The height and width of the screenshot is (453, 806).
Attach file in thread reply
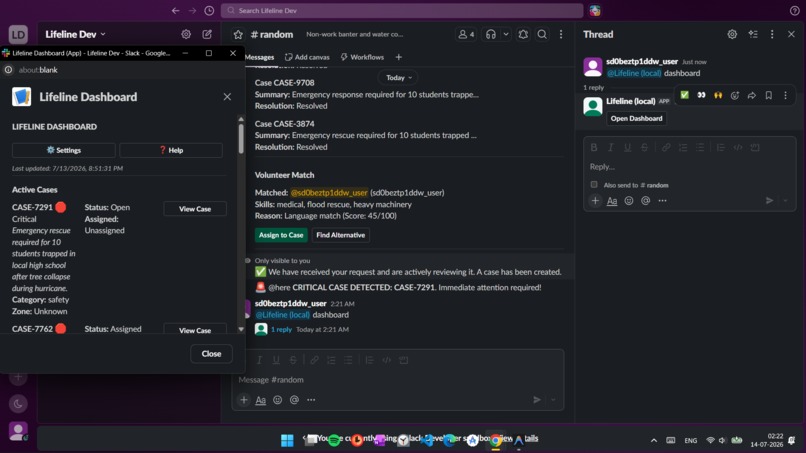coord(595,201)
